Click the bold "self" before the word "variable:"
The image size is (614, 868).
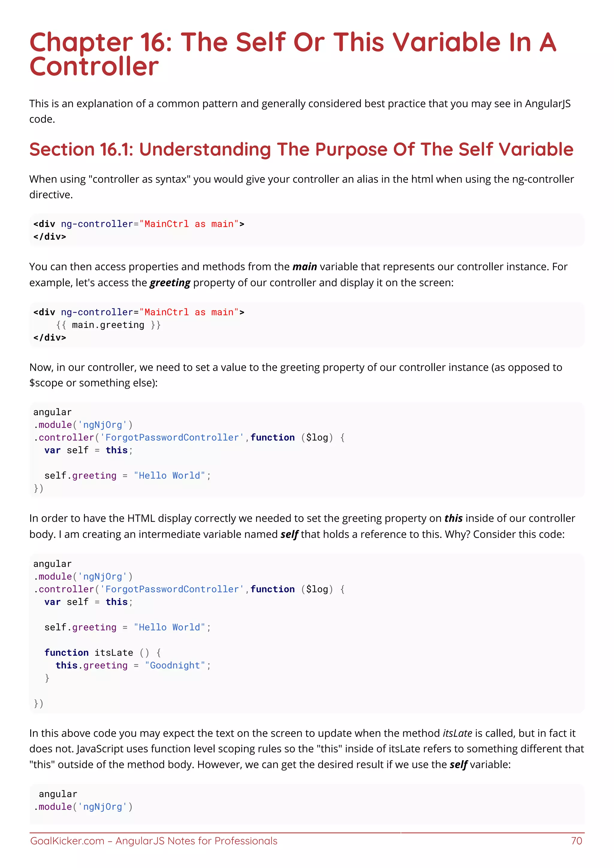[x=458, y=764]
